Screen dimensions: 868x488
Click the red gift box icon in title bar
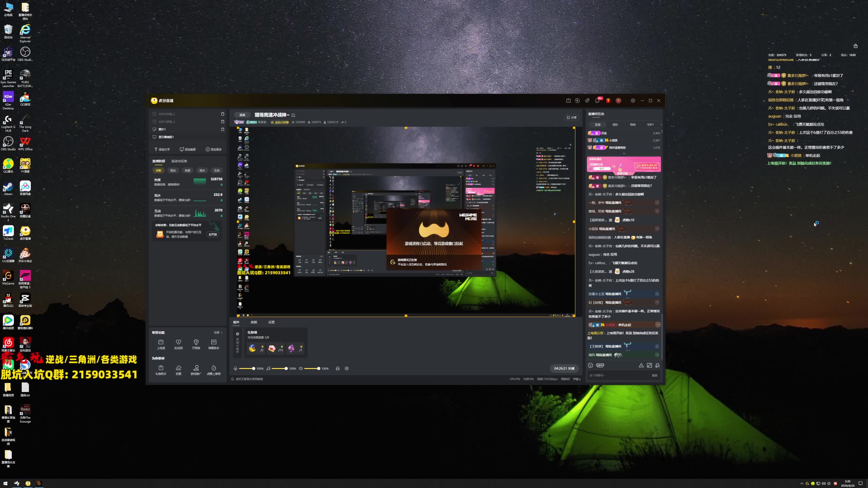(608, 101)
